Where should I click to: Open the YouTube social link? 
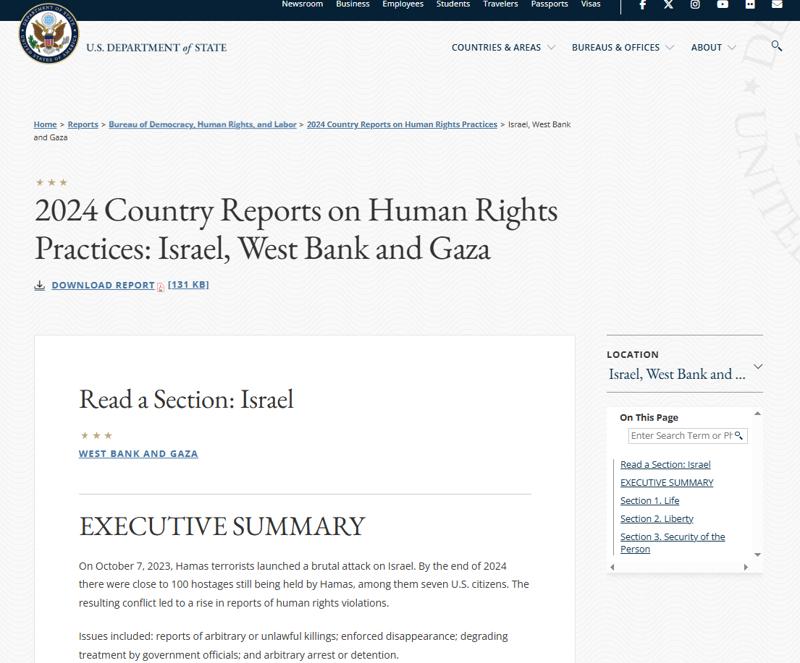(x=722, y=5)
